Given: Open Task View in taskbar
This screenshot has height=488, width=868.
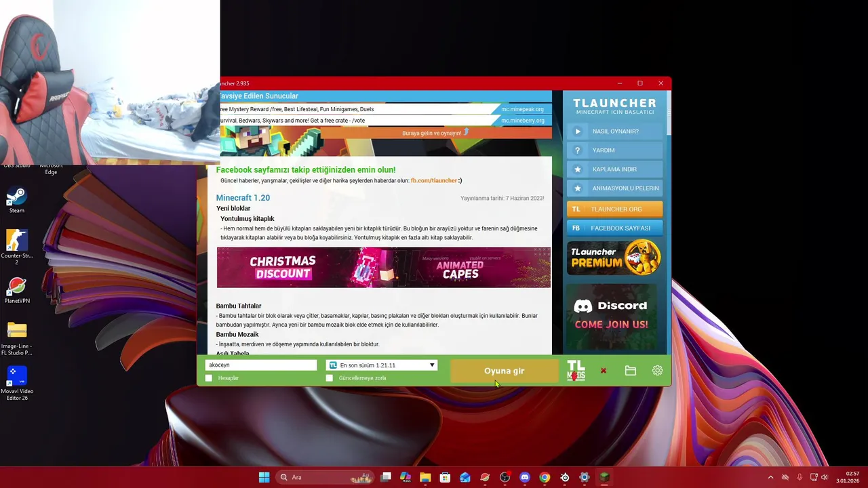Looking at the screenshot, I should [x=386, y=477].
